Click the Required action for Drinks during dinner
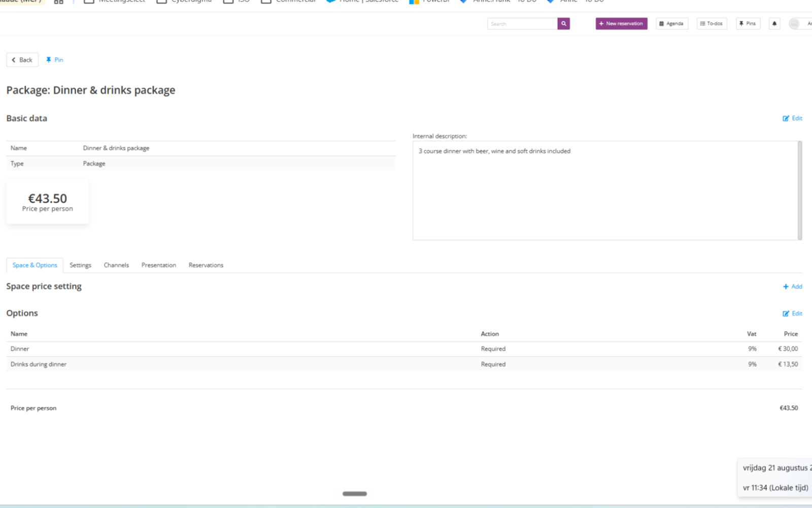The image size is (812, 508). pos(493,364)
